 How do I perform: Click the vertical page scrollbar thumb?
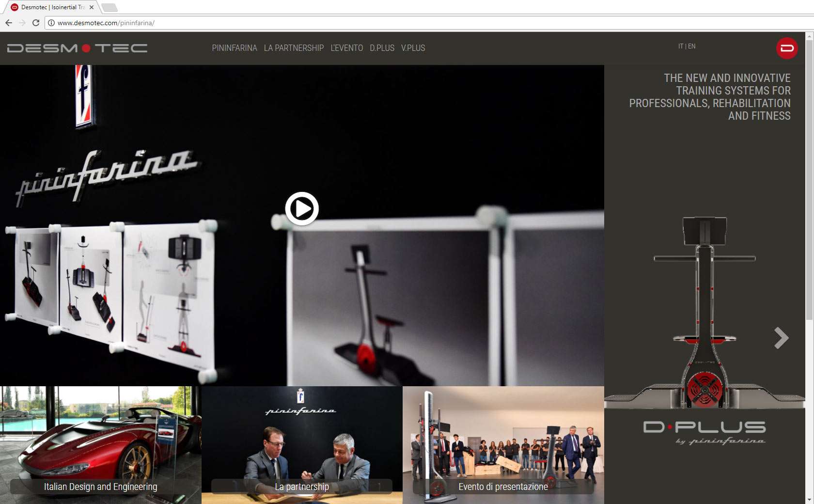[x=809, y=180]
